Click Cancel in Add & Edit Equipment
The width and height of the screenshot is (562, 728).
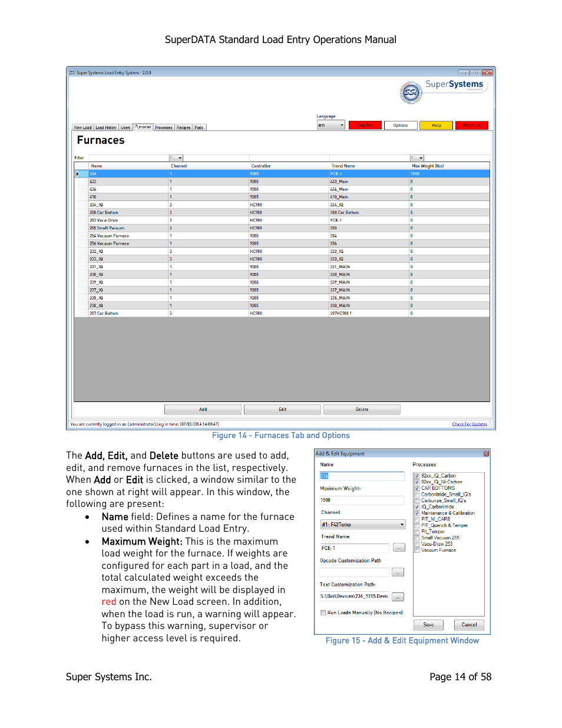click(470, 625)
